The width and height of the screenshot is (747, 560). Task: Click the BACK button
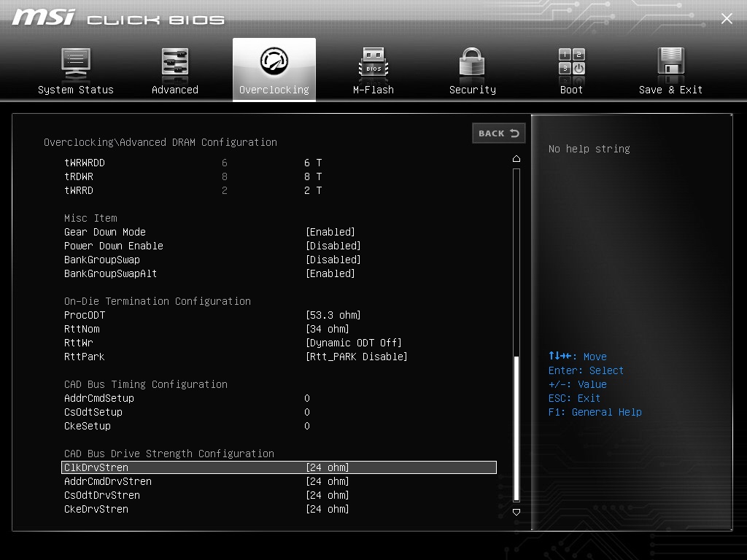[499, 133]
